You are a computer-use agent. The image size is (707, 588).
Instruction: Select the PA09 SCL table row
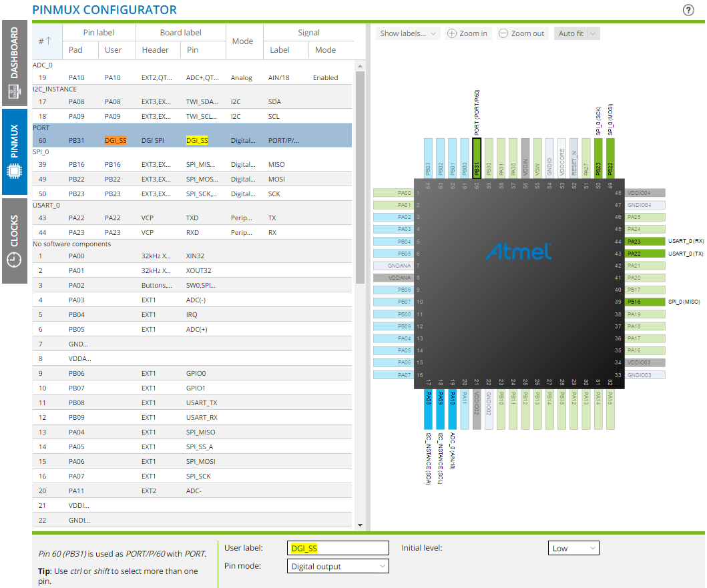[x=192, y=116]
